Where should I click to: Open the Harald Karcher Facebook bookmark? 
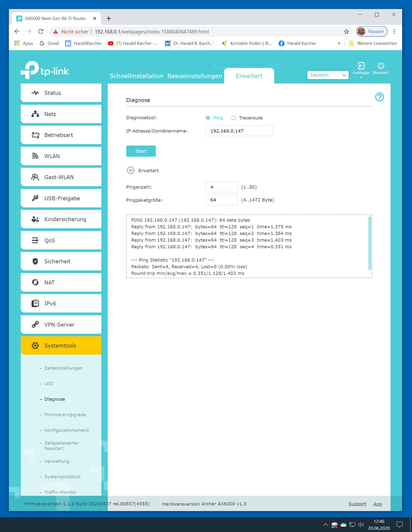click(x=298, y=43)
